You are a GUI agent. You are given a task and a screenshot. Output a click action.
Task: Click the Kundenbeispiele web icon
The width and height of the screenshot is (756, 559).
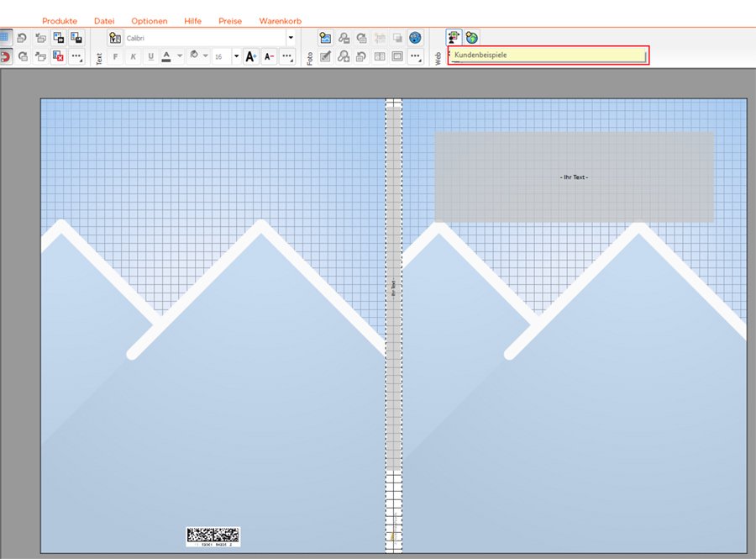pos(454,38)
